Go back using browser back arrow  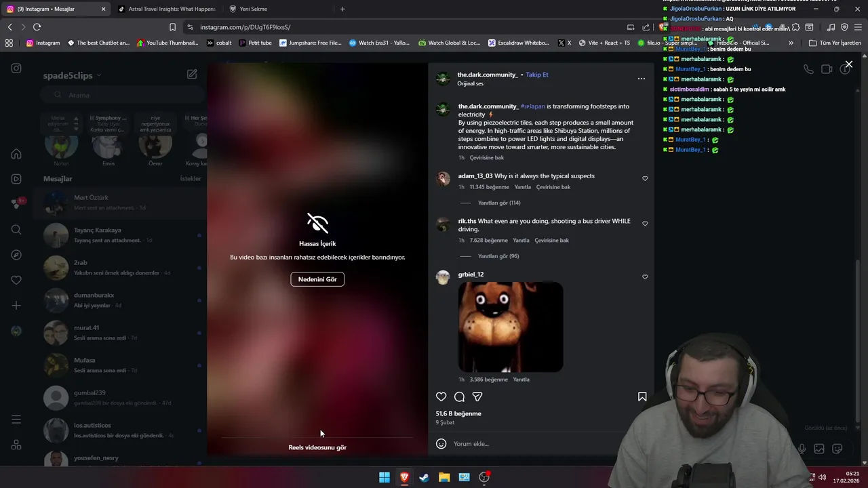pos(9,27)
